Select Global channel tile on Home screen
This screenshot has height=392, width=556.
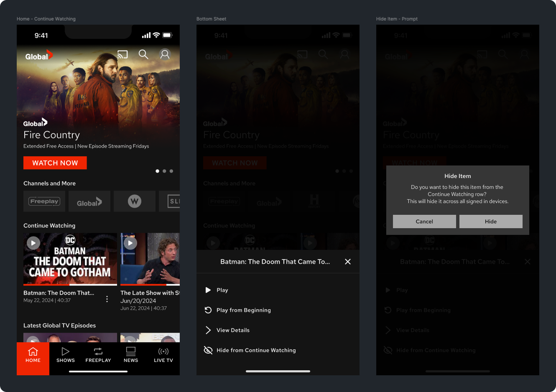pyautogui.click(x=89, y=201)
